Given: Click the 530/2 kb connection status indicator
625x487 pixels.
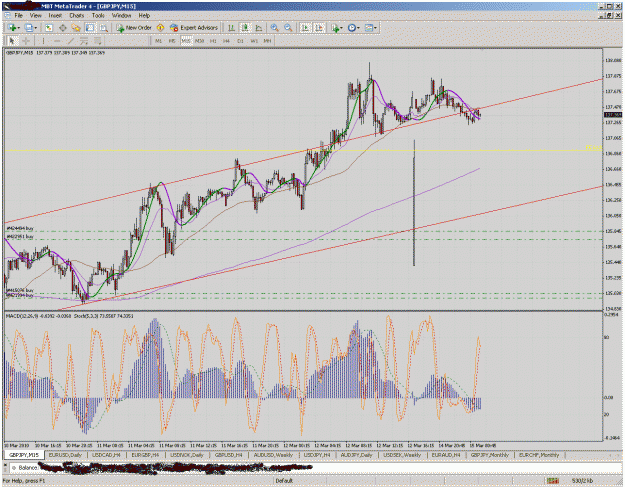Looking at the screenshot, I should [x=582, y=481].
